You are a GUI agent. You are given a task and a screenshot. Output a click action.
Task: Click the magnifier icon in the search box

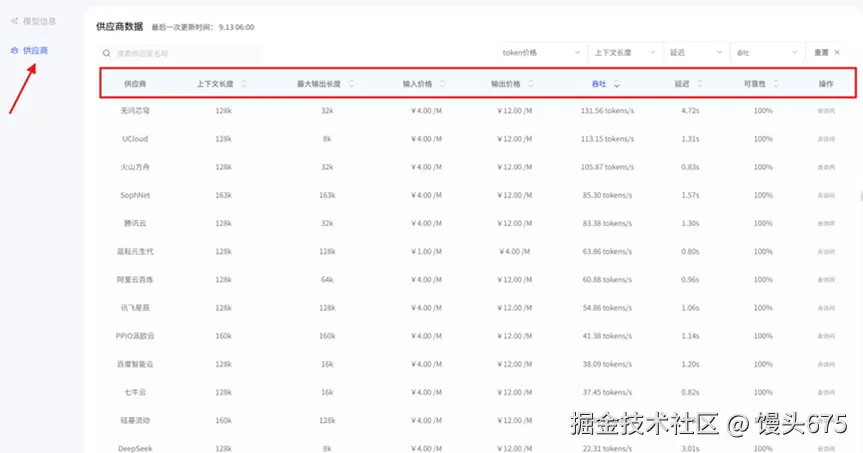coord(106,53)
